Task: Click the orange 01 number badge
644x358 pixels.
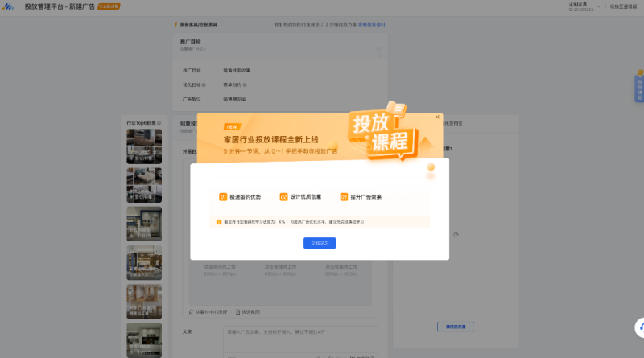Action: click(223, 197)
